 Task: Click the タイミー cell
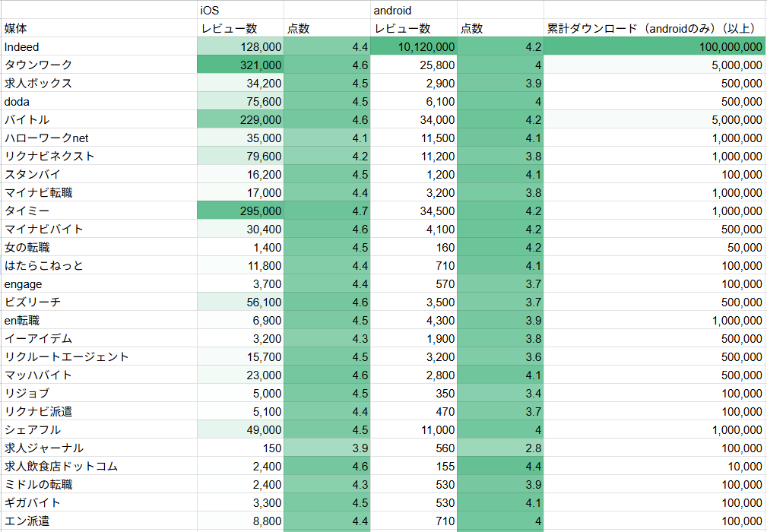98,211
